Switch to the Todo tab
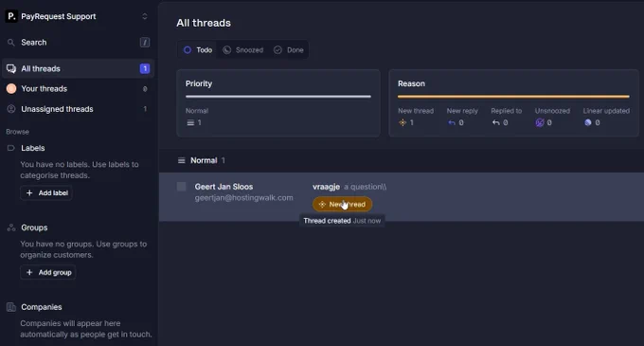The image size is (644, 346). point(198,49)
